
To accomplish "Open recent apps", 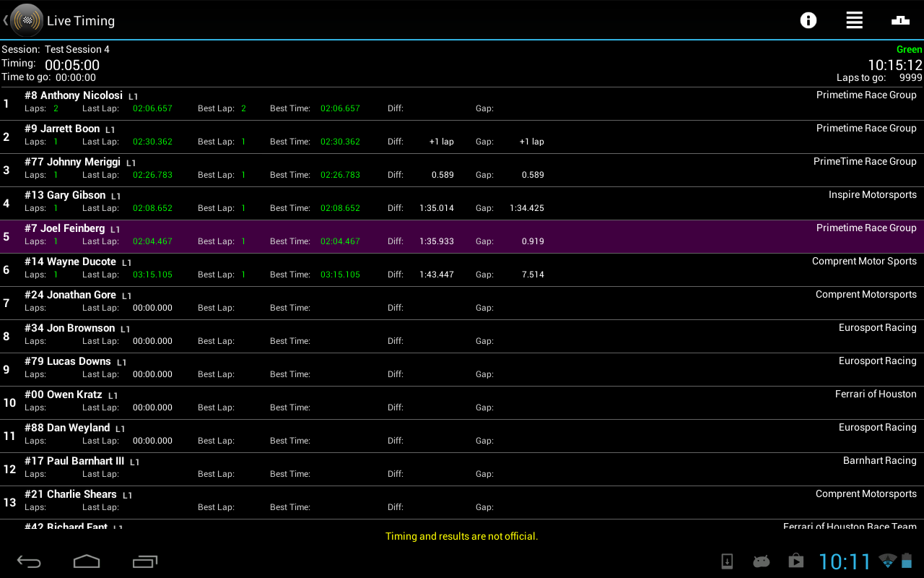I will (144, 561).
